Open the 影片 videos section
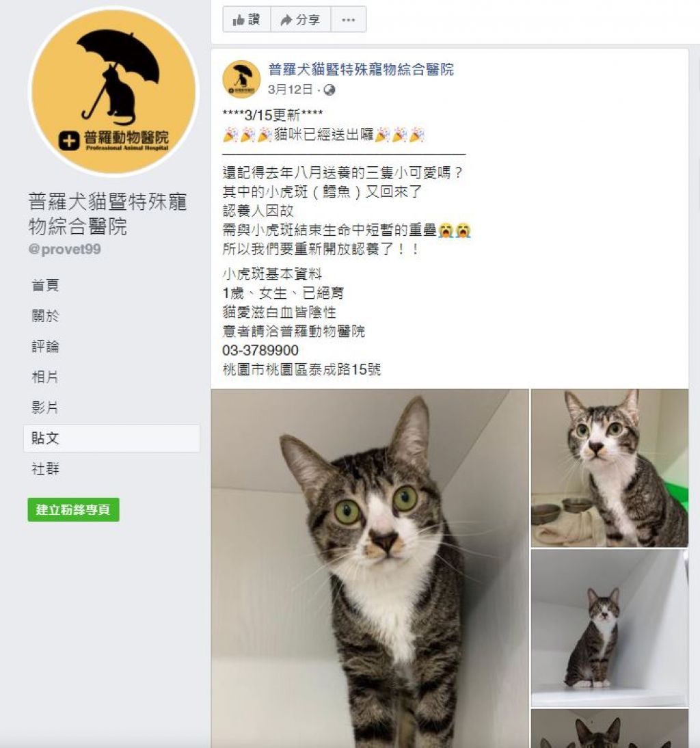700x748 pixels. tap(45, 408)
